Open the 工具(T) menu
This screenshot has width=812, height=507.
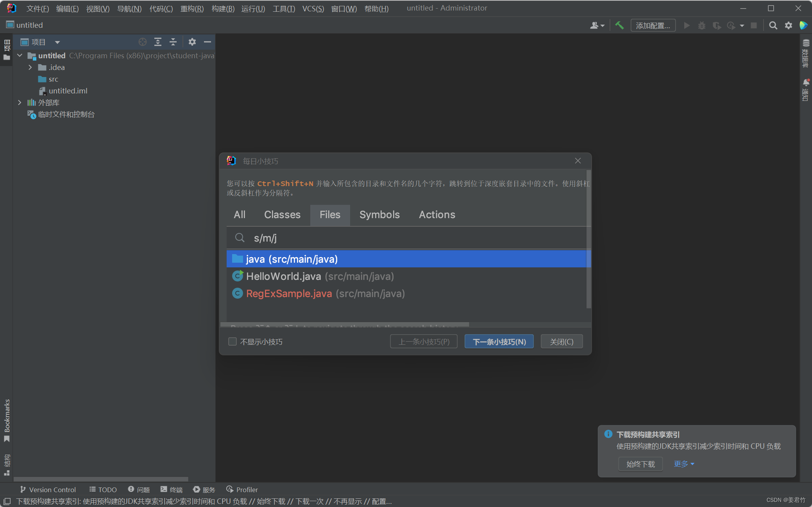coord(284,8)
